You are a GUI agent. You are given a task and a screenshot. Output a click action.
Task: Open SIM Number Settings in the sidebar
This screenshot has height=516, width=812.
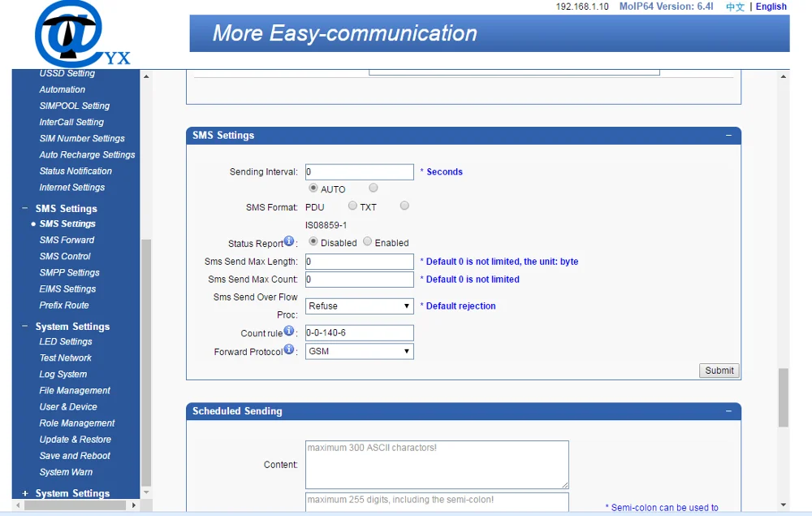82,138
